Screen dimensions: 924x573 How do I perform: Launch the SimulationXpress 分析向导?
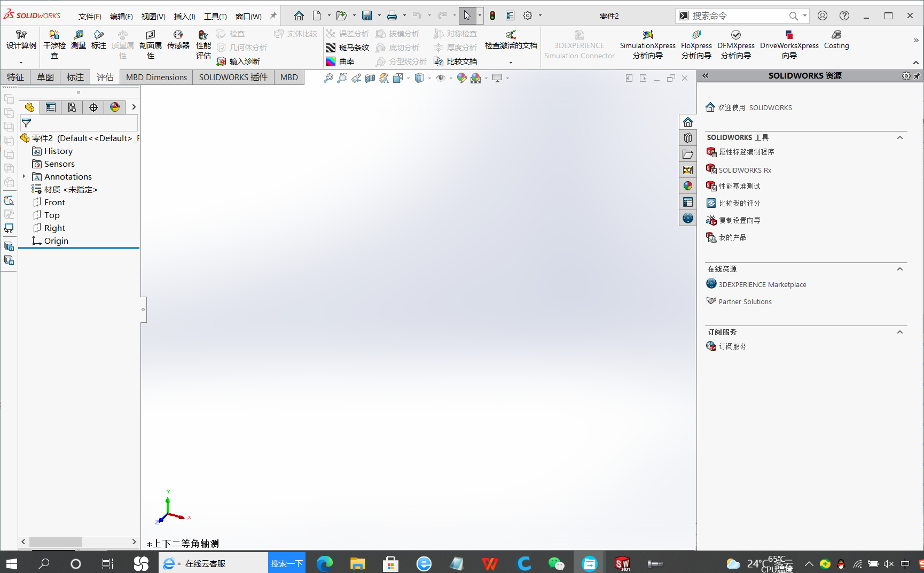[x=647, y=45]
